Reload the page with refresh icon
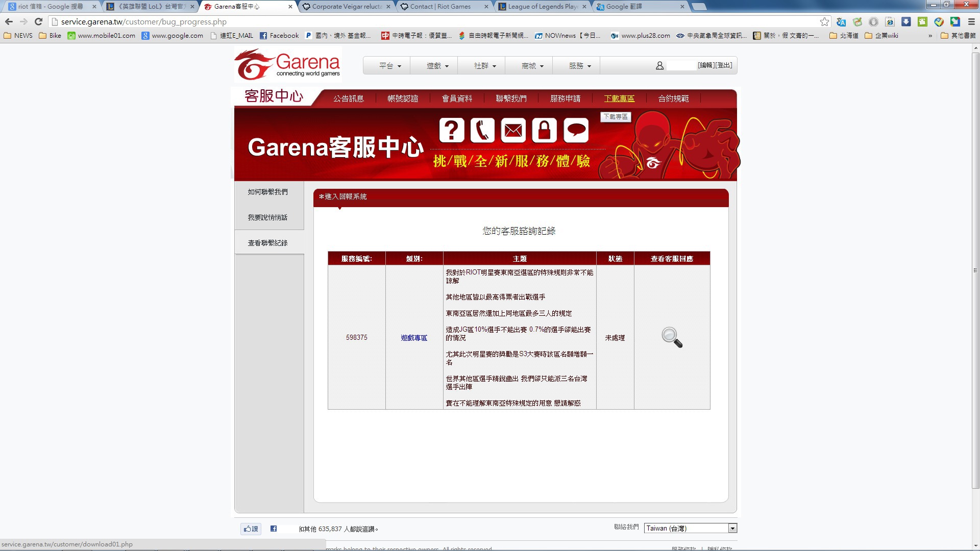The image size is (980, 551). (38, 21)
